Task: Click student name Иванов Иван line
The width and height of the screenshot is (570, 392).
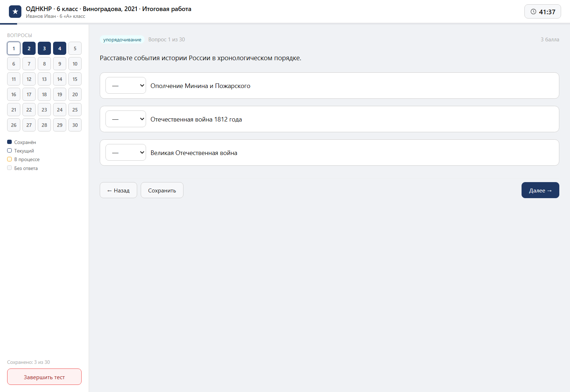Action: tap(56, 16)
